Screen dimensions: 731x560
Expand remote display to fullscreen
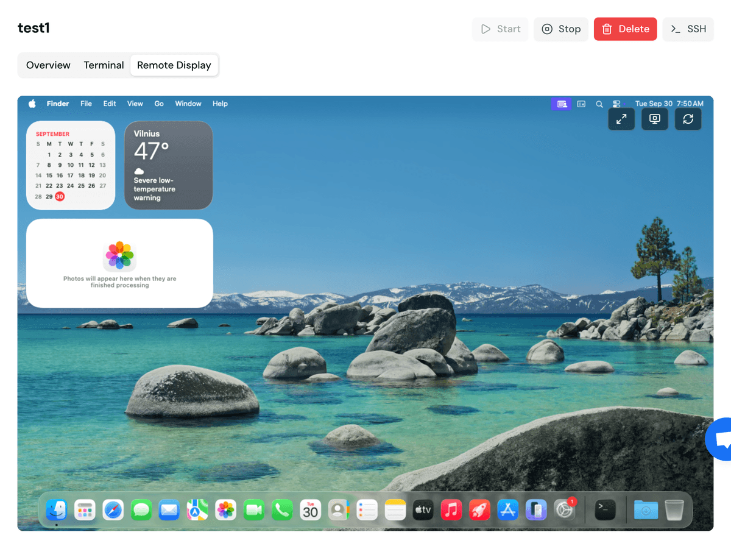pyautogui.click(x=621, y=119)
